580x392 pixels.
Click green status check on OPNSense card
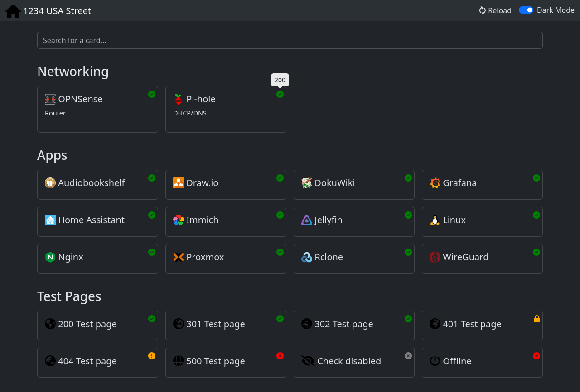tap(152, 94)
